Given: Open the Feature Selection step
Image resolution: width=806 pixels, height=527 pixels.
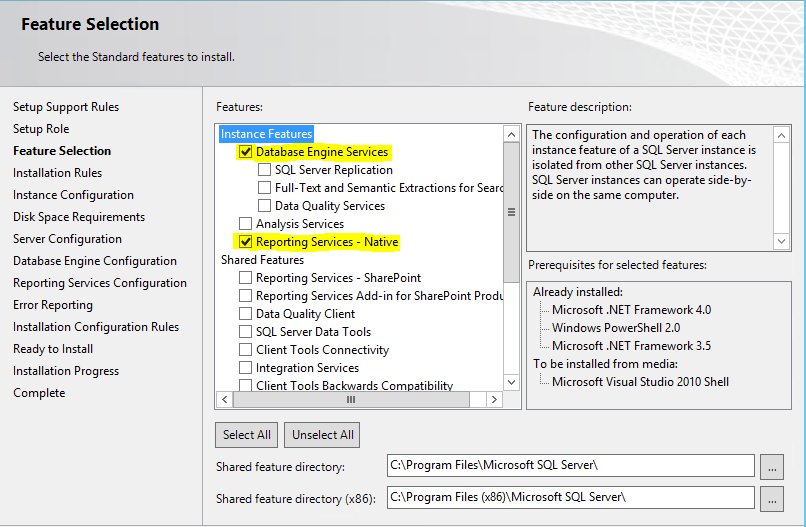Looking at the screenshot, I should tap(62, 151).
